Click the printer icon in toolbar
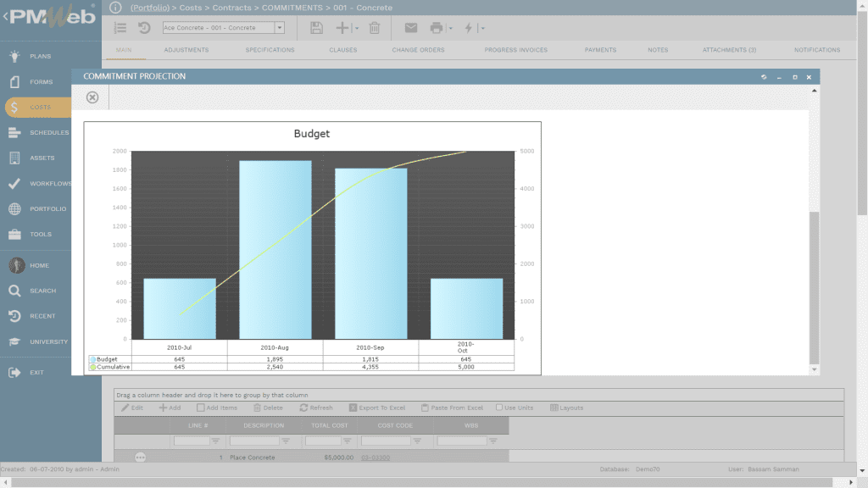 pos(437,28)
